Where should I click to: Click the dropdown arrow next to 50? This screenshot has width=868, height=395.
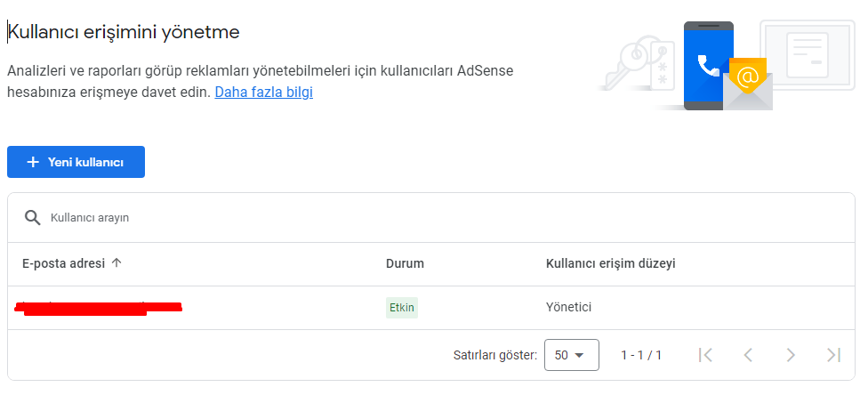pyautogui.click(x=580, y=355)
